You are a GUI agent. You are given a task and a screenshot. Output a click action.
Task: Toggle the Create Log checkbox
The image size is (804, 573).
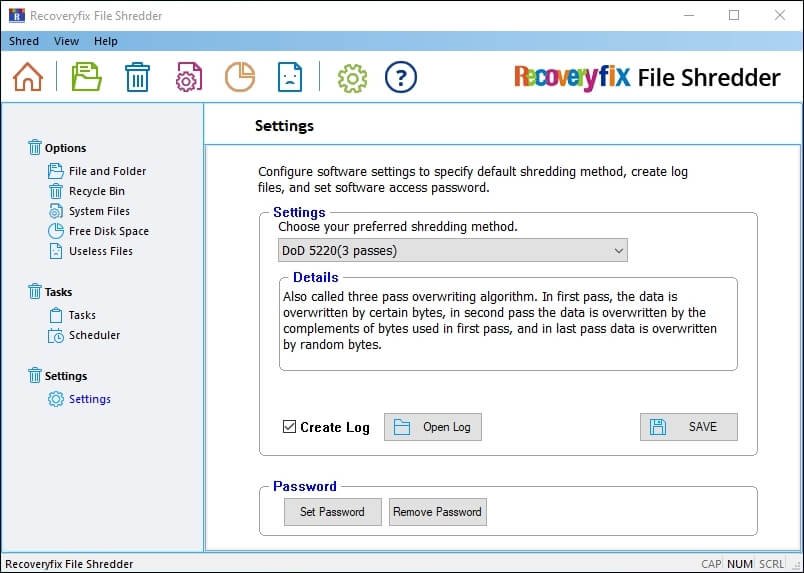[x=290, y=427]
